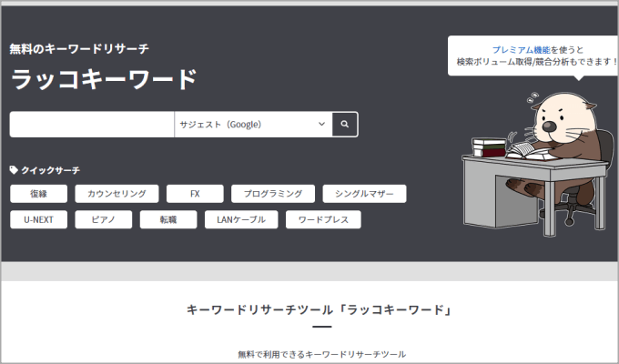The height and width of the screenshot is (364, 619).
Task: Select the カウンセリング quick search tag
Action: pos(117,194)
